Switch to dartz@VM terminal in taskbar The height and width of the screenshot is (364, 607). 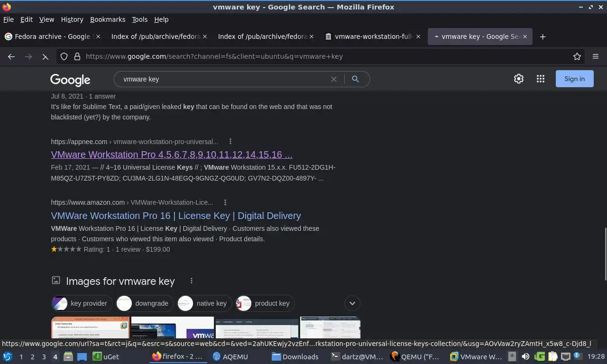[358, 356]
